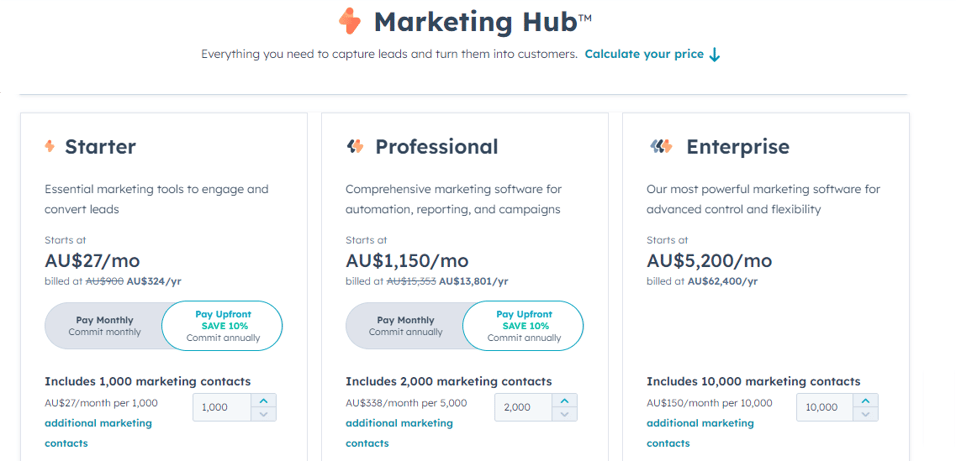Open Starter additional marketing contacts link

pyautogui.click(x=98, y=433)
